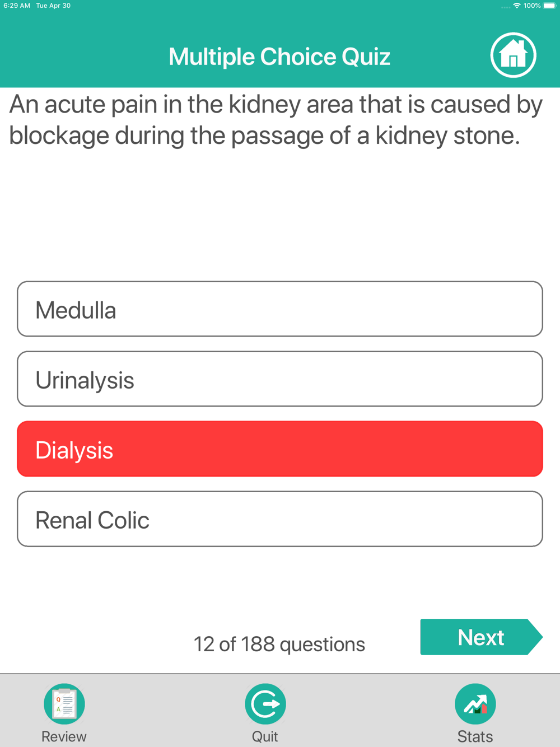
Task: Tap the battery indicator icon
Action: [x=549, y=6]
